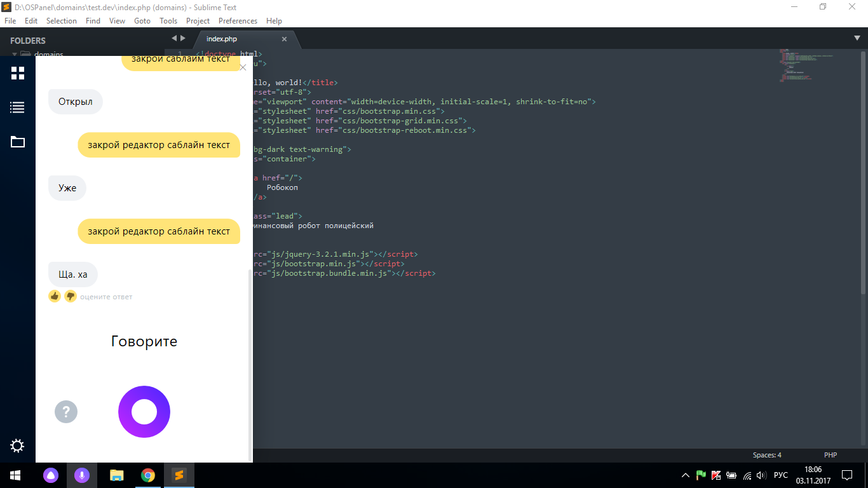Open the folder section in sidebar
This screenshot has width=868, height=488.
[18, 142]
